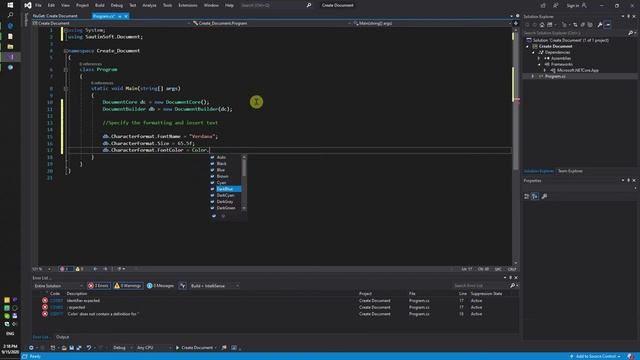Open the Build + IntelliSense dropdown
The height and width of the screenshot is (360, 640).
click(x=214, y=286)
